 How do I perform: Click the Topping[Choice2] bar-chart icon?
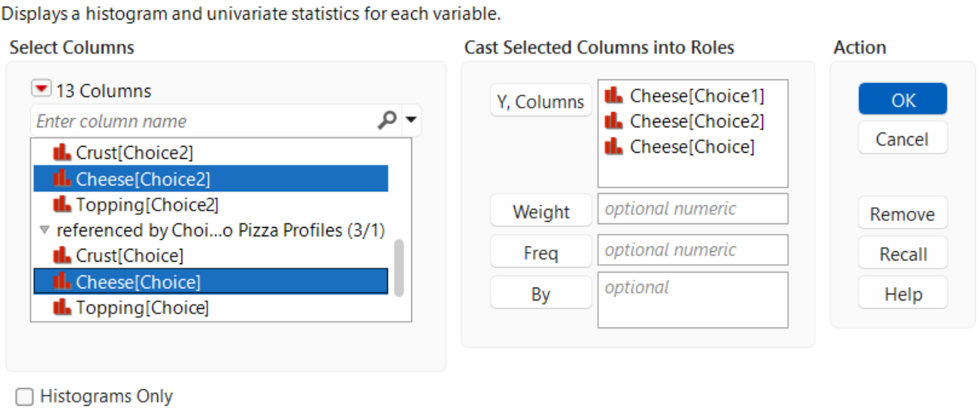(x=62, y=204)
